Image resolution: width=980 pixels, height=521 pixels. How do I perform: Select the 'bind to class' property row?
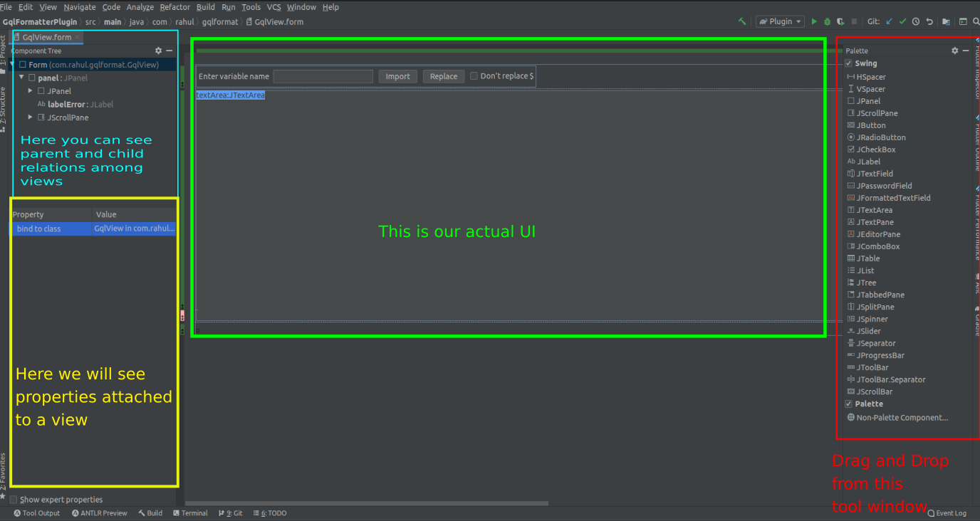[x=93, y=228]
